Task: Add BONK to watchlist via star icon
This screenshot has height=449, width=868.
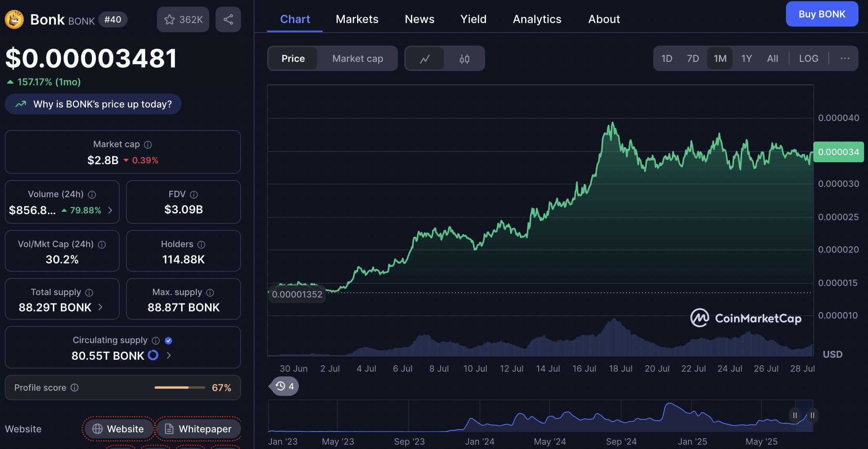Action: (x=170, y=19)
